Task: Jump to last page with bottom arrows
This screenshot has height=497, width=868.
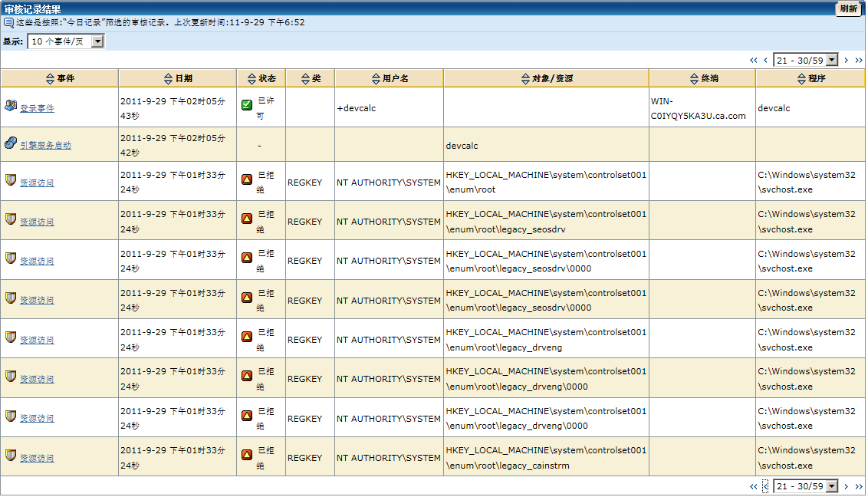Action: pos(859,486)
